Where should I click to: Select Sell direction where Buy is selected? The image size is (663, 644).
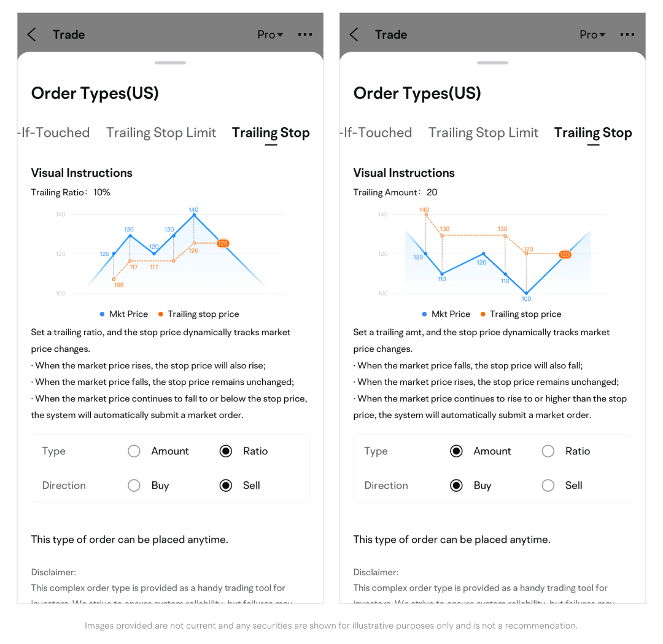click(548, 486)
